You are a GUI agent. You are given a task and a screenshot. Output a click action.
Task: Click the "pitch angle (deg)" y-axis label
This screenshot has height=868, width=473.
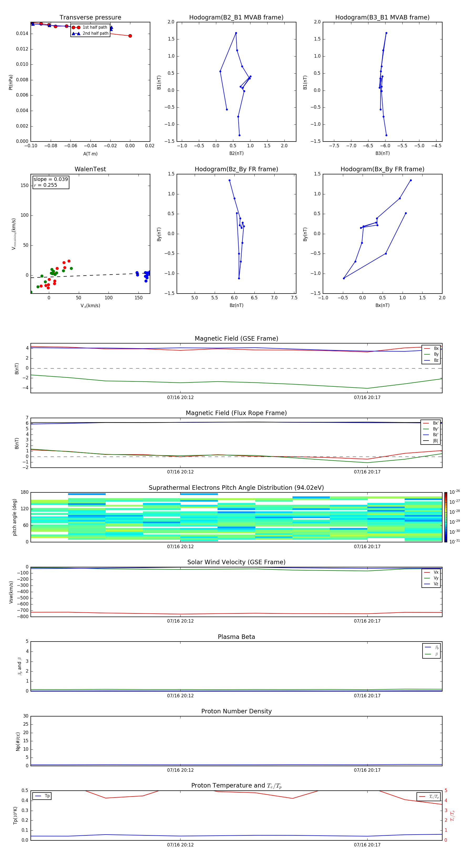[14, 517]
